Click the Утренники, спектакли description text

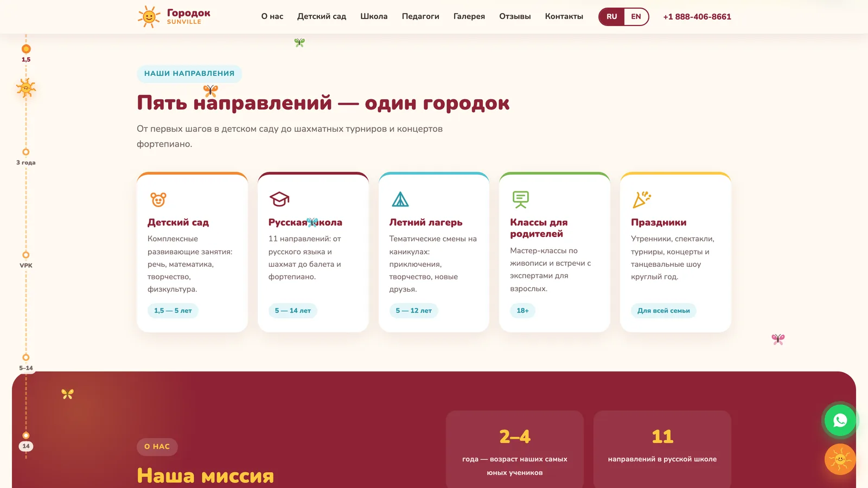coord(673,258)
